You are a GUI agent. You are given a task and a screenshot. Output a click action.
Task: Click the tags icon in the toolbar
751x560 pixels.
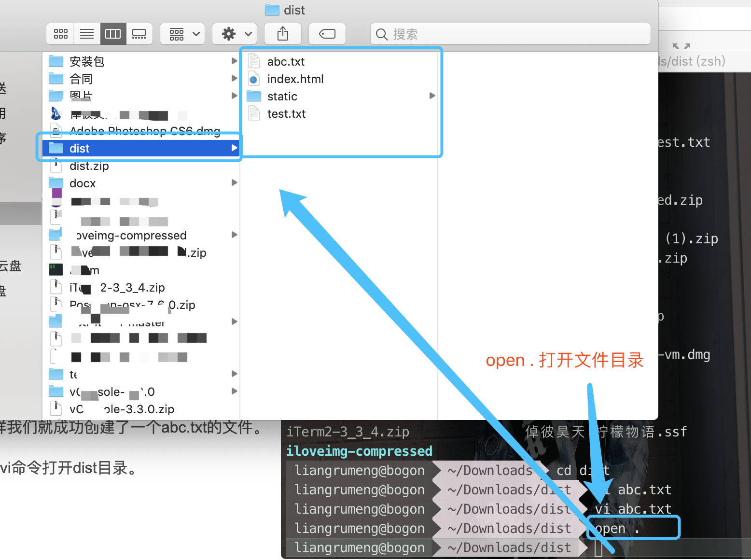pos(327,34)
